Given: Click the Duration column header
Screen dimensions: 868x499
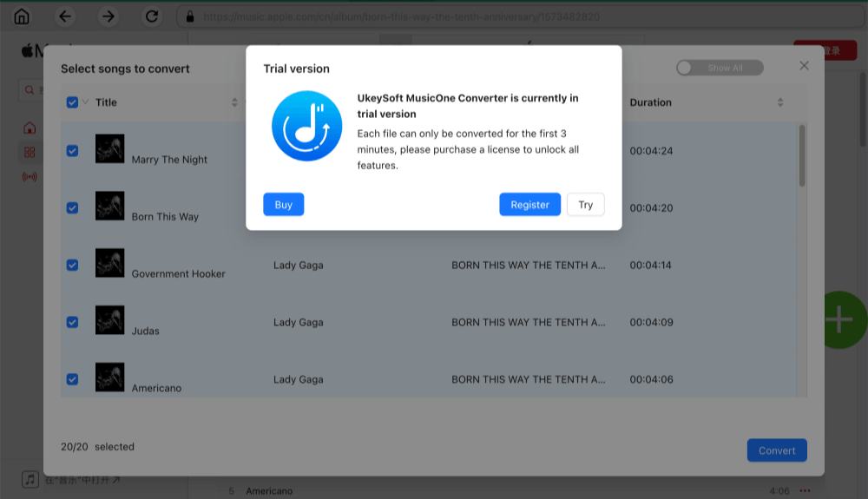Looking at the screenshot, I should pos(650,102).
